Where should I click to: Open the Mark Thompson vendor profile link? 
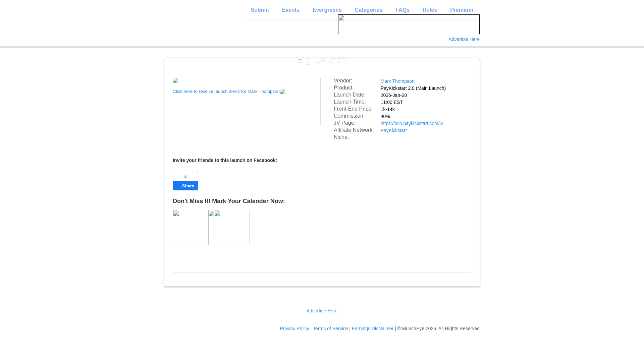click(397, 81)
